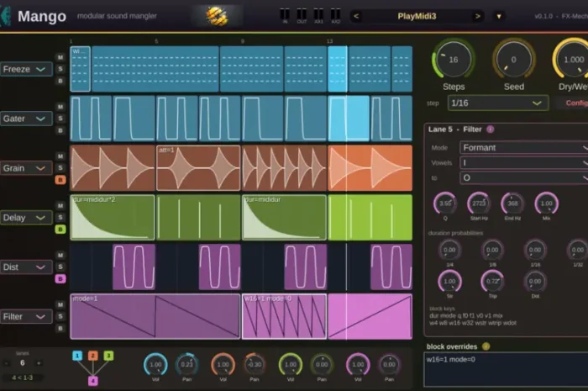The width and height of the screenshot is (588, 391).
Task: Click the routing text 4 < 1-3
Action: (x=22, y=378)
